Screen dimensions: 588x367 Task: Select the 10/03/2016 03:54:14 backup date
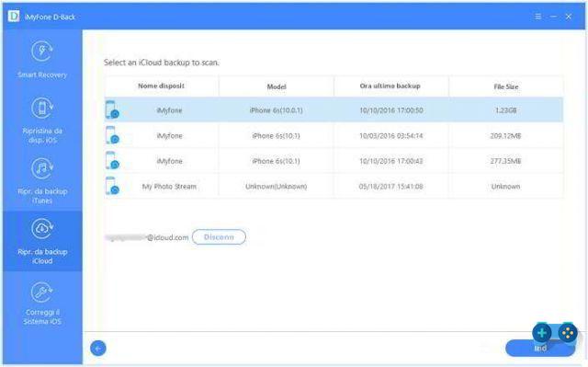[391, 136]
